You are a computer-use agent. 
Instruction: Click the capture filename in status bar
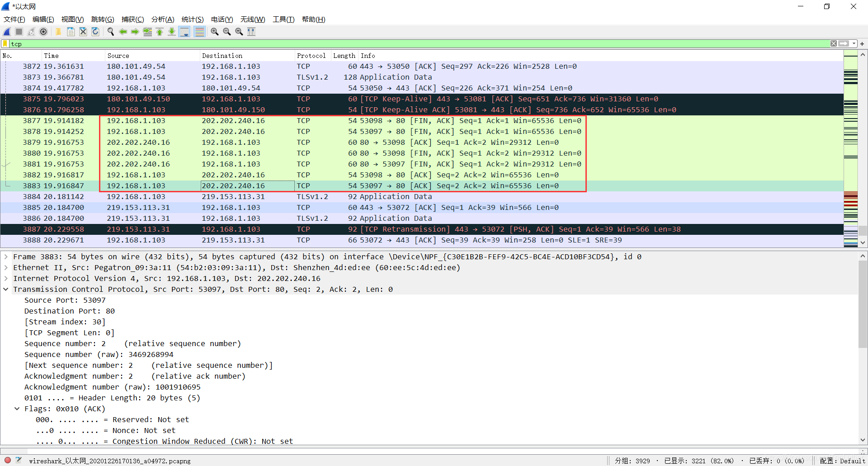click(110, 461)
